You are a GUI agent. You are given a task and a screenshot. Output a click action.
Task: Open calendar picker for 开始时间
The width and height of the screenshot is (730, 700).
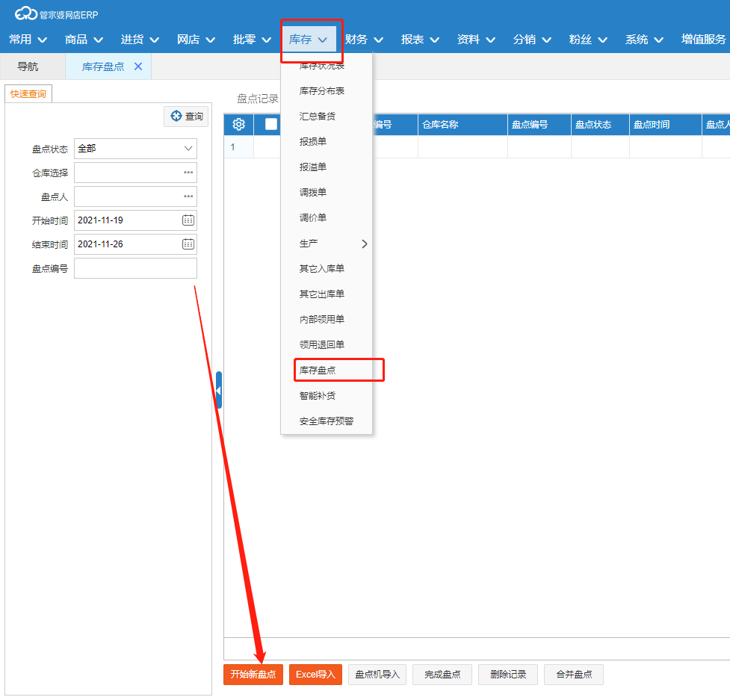click(x=188, y=220)
